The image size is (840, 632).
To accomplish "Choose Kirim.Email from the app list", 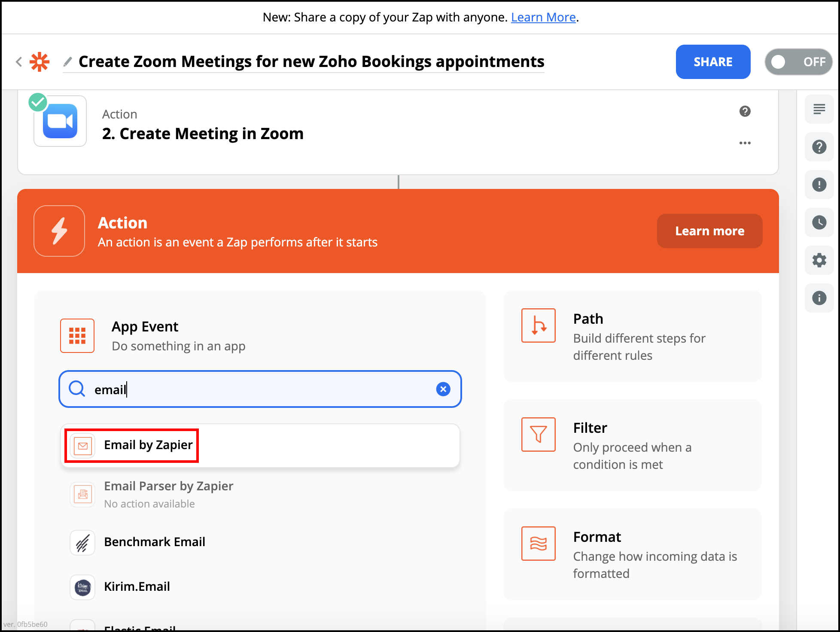I will [x=137, y=587].
